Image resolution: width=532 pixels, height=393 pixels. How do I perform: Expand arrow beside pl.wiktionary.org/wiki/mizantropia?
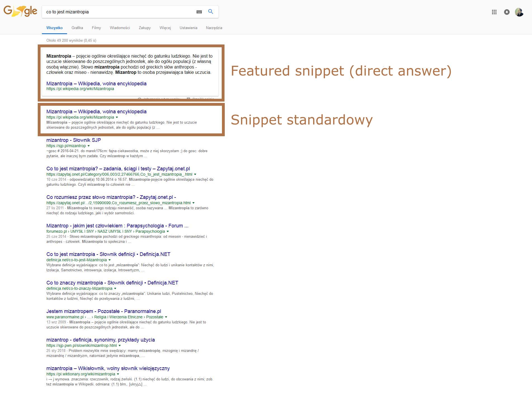click(118, 374)
